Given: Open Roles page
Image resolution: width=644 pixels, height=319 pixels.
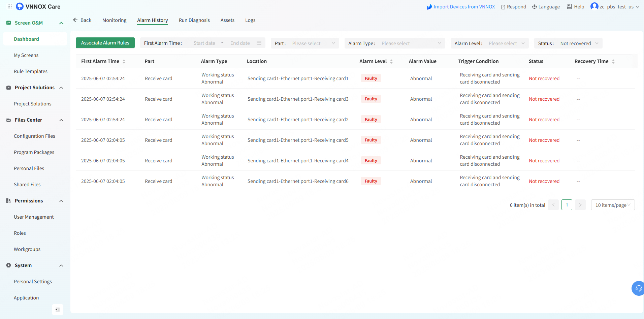Looking at the screenshot, I should click(x=20, y=233).
